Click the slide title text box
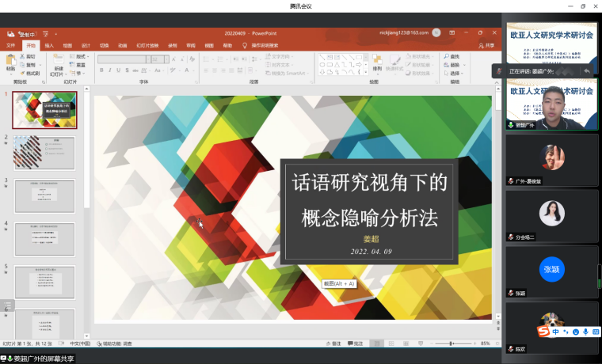Screen dimensions: 602x364 point(370,199)
